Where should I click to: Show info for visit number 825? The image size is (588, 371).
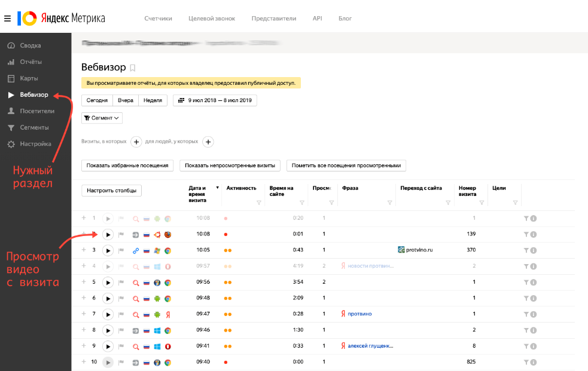[534, 363]
